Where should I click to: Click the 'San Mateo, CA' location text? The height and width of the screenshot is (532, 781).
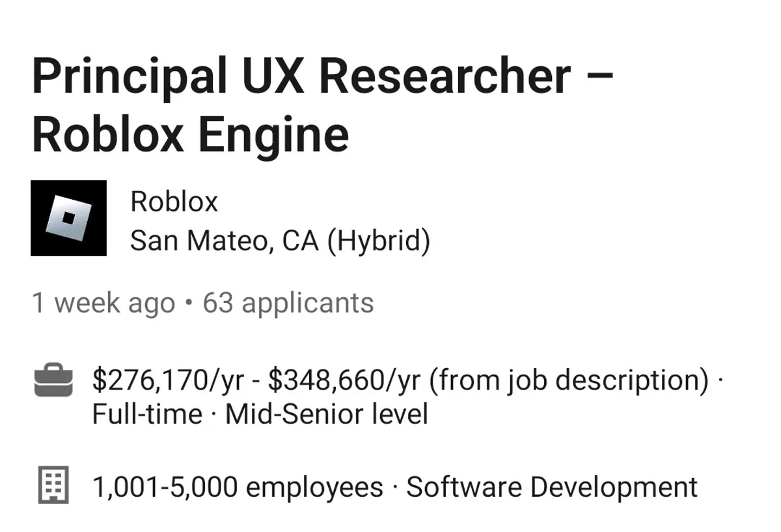tap(225, 241)
